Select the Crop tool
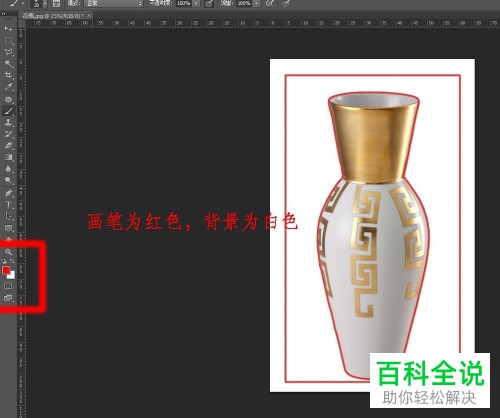 click(x=8, y=75)
